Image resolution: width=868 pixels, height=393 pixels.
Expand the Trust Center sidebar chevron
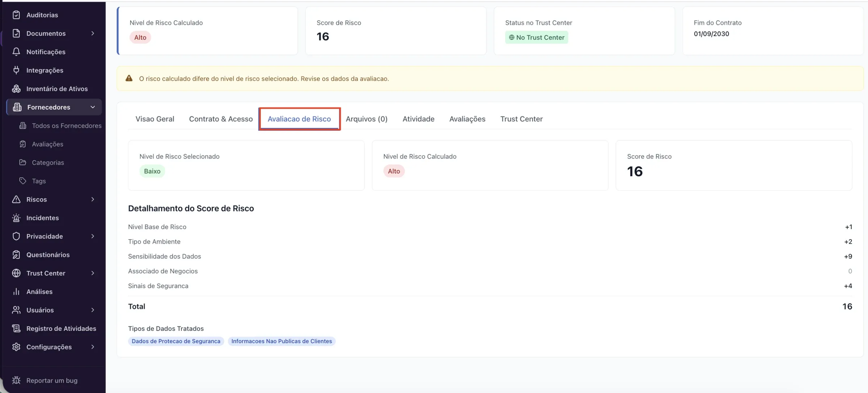[93, 273]
